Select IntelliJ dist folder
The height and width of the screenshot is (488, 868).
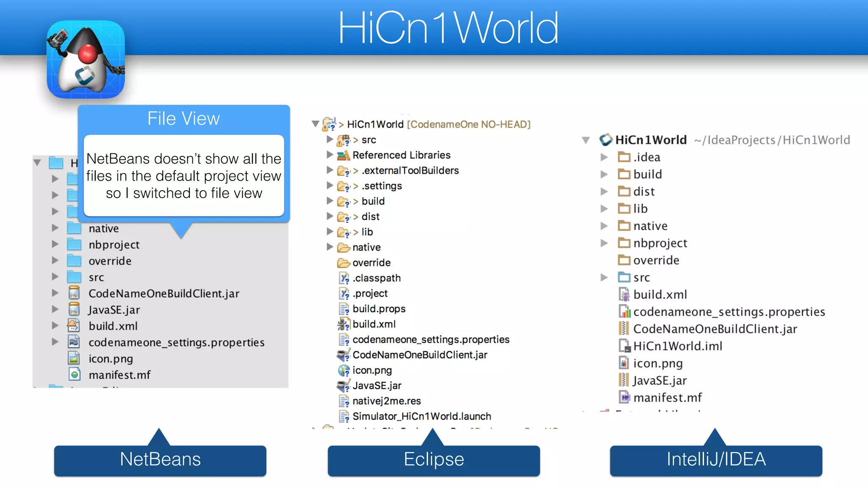(x=636, y=191)
